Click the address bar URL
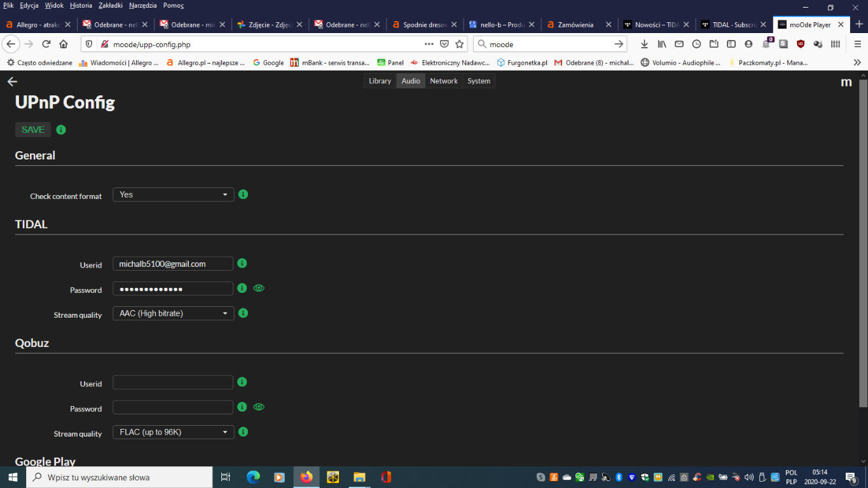 tap(151, 44)
